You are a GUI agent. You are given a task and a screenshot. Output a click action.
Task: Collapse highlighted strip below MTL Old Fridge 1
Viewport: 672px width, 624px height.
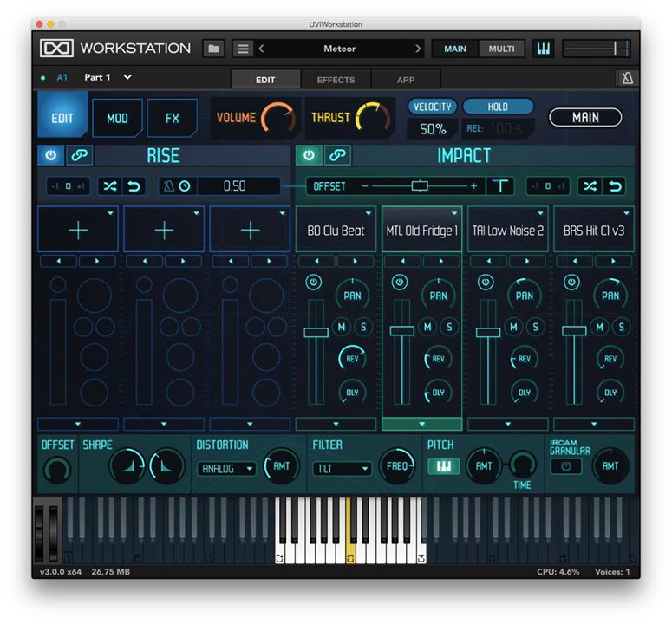tap(421, 424)
